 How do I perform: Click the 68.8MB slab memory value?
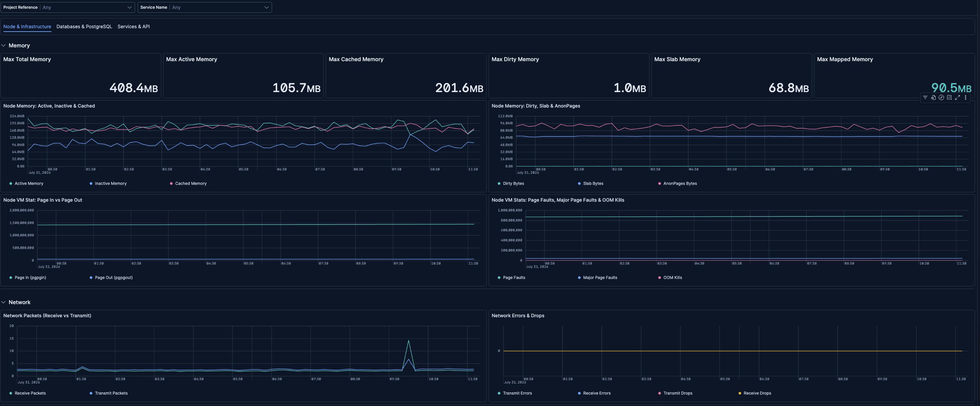pyautogui.click(x=789, y=88)
